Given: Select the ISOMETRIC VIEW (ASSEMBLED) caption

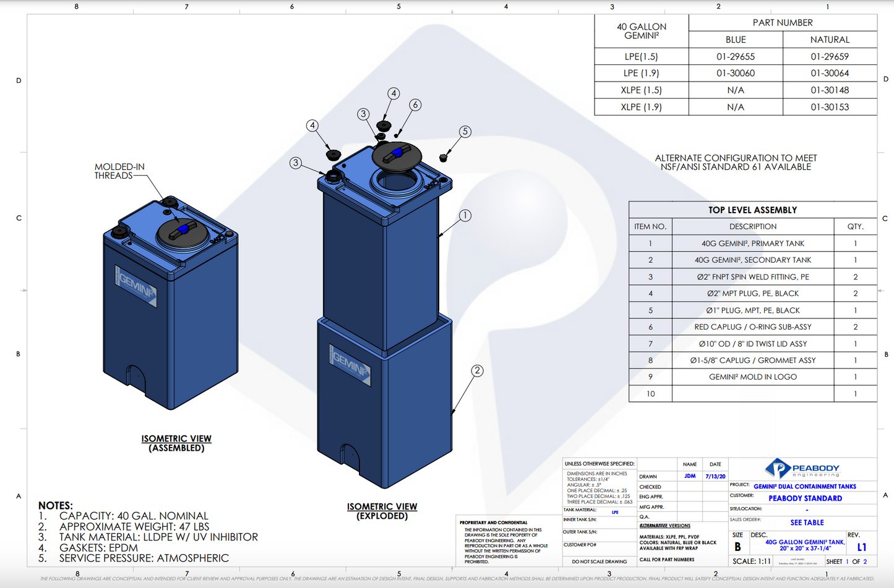Looking at the screenshot, I should point(176,443).
